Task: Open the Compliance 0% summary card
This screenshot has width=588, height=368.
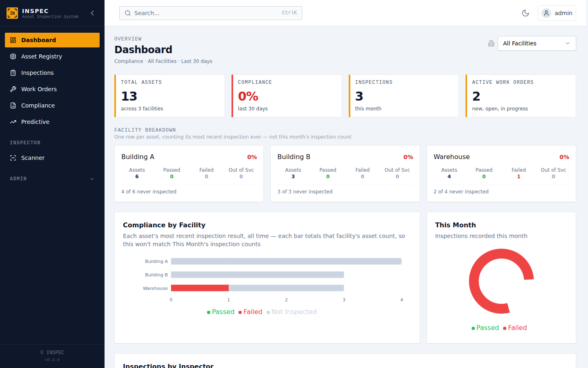Action: point(287,96)
